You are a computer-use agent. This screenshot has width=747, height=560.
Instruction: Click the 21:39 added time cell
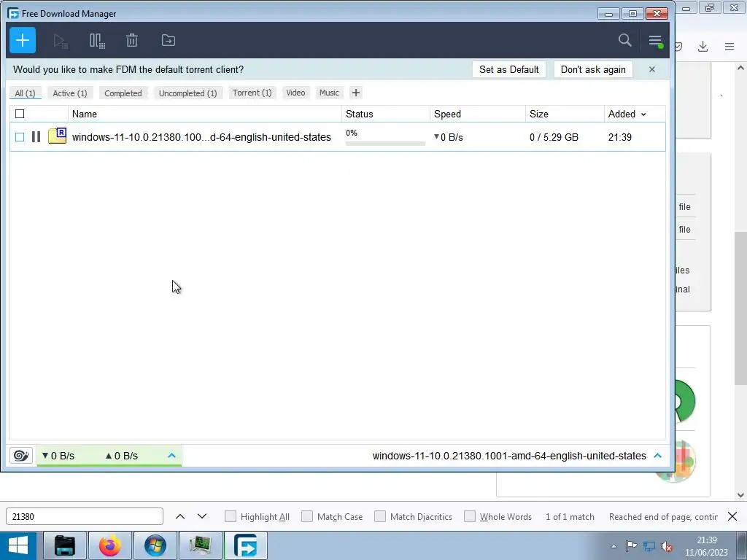620,137
